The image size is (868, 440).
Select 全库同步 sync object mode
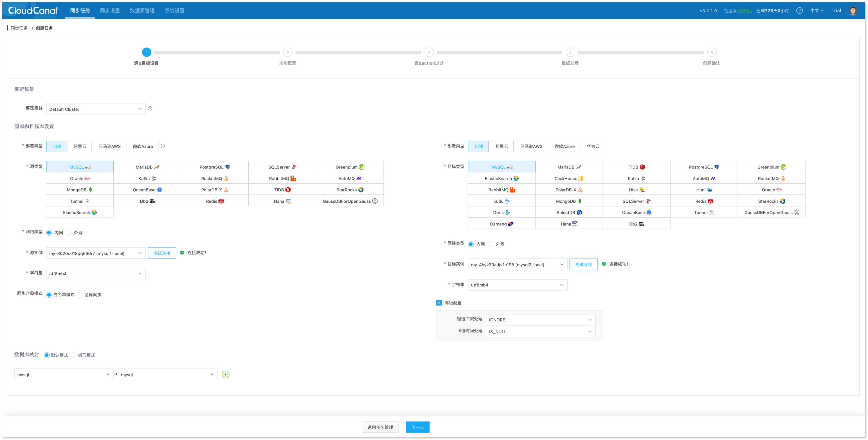81,295
